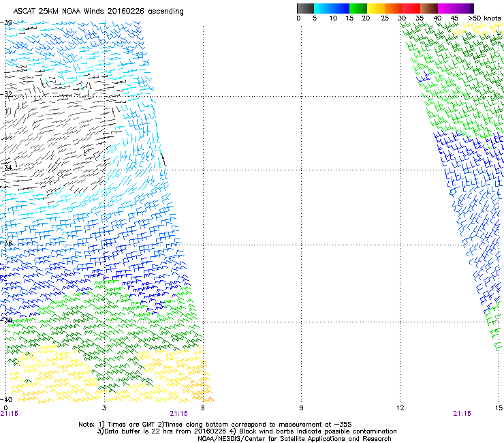Image resolution: width=504 pixels, height=443 pixels.
Task: Click the '-40' latitude axis label
Action: pyautogui.click(x=6, y=399)
